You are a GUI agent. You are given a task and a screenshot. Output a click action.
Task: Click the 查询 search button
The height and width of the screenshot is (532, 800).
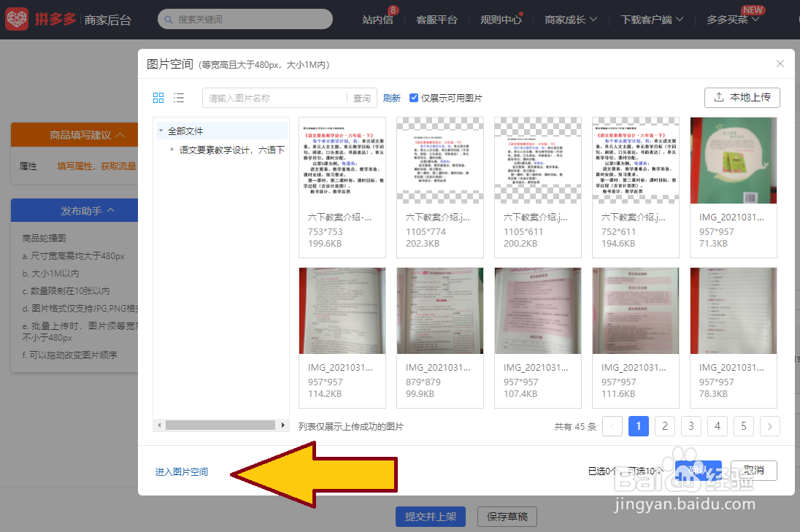[x=362, y=97]
